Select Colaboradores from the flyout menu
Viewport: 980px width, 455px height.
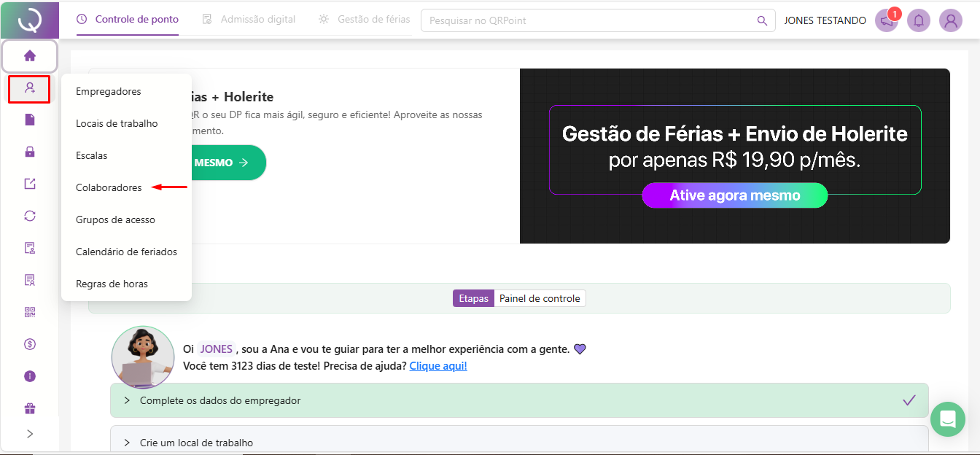109,187
